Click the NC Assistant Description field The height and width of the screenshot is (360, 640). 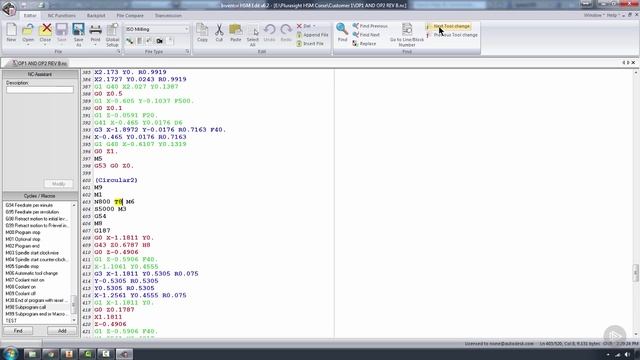click(x=40, y=89)
